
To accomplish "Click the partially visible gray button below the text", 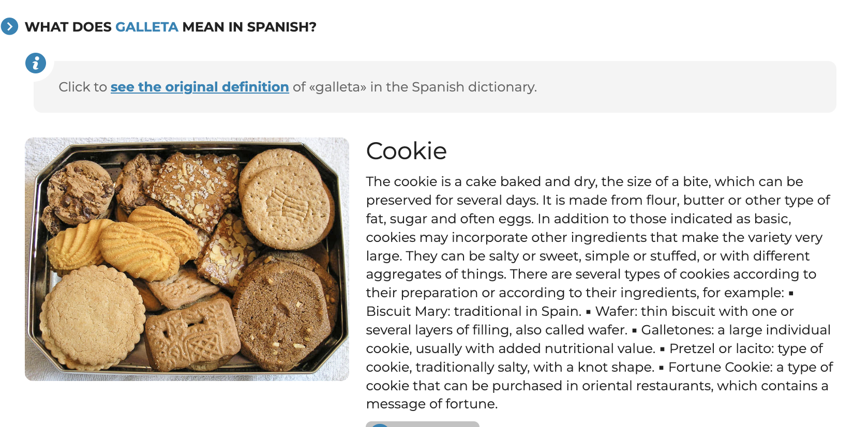I will pos(423,424).
